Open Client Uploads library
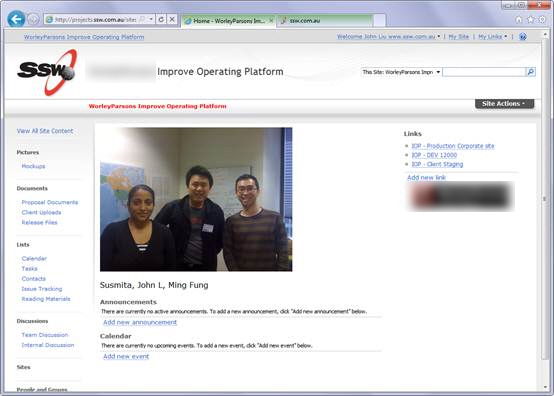Viewport: 554px width, 396px height. 41,212
